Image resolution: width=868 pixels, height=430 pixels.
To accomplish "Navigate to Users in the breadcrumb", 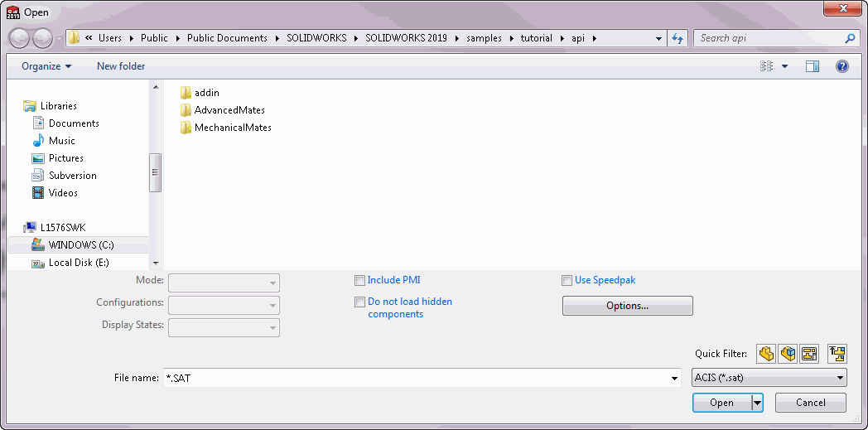I will (109, 38).
